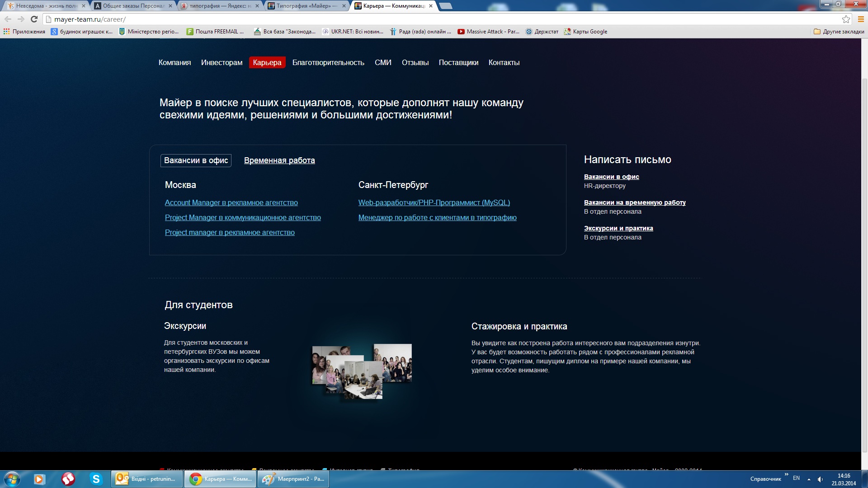Switch to the Временная работа tab
Viewport: 868px width, 488px height.
click(x=279, y=160)
